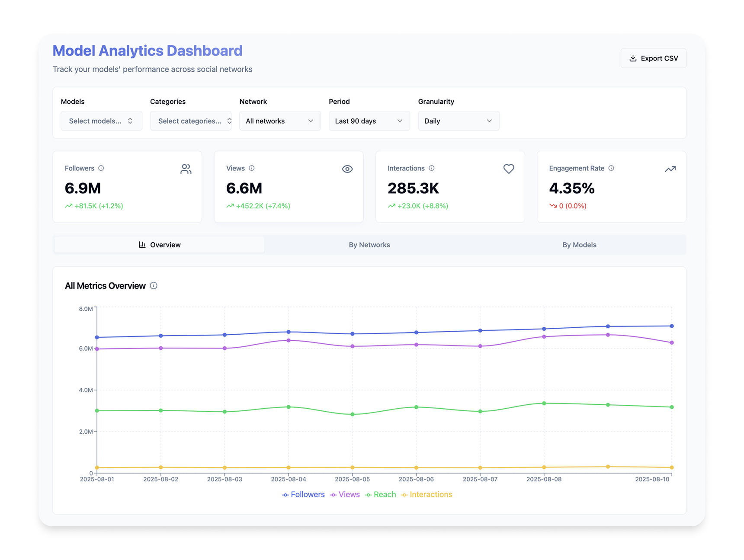Click the trending arrow icon in Engagement card

point(670,169)
